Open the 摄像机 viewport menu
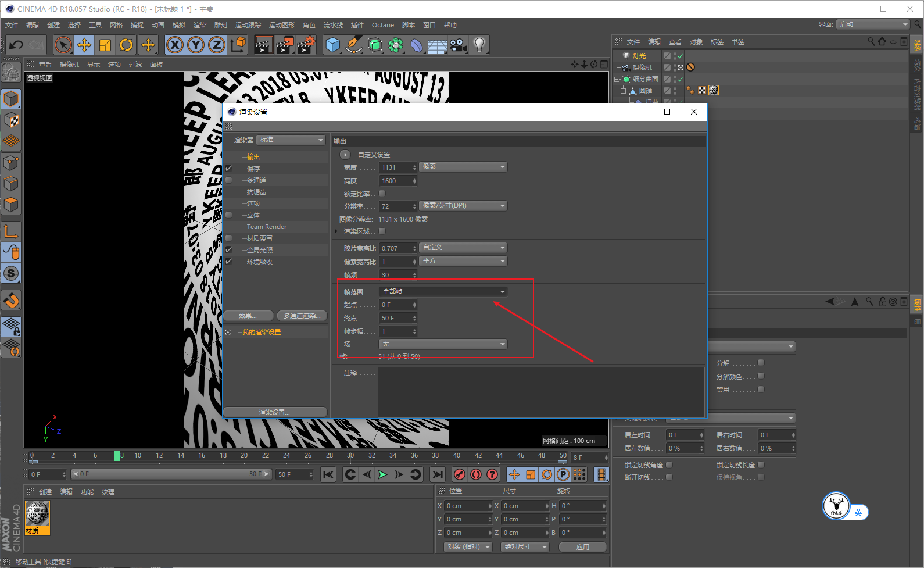This screenshot has height=568, width=924. coord(69,65)
